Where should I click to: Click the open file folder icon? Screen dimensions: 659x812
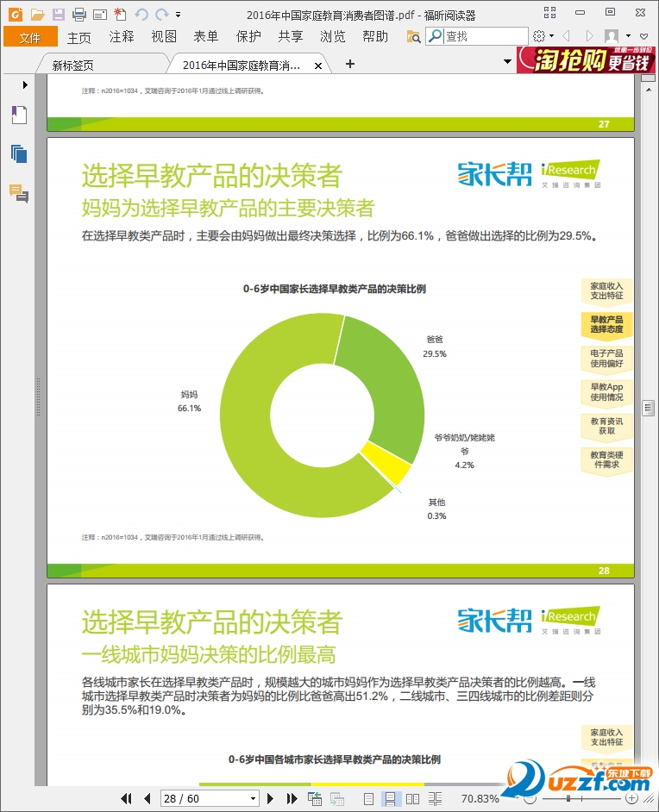pyautogui.click(x=37, y=15)
